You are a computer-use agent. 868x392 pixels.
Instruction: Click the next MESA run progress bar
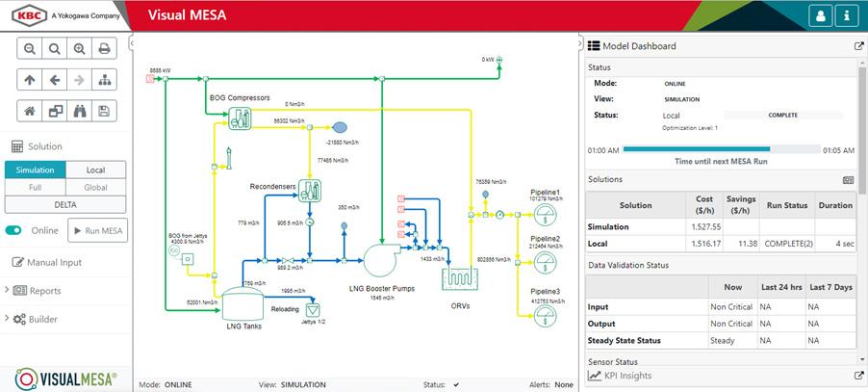coord(721,149)
